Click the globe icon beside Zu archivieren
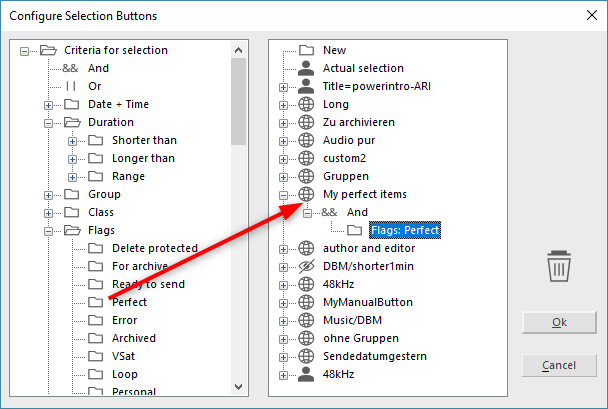Image resolution: width=608 pixels, height=409 pixels. tap(307, 122)
